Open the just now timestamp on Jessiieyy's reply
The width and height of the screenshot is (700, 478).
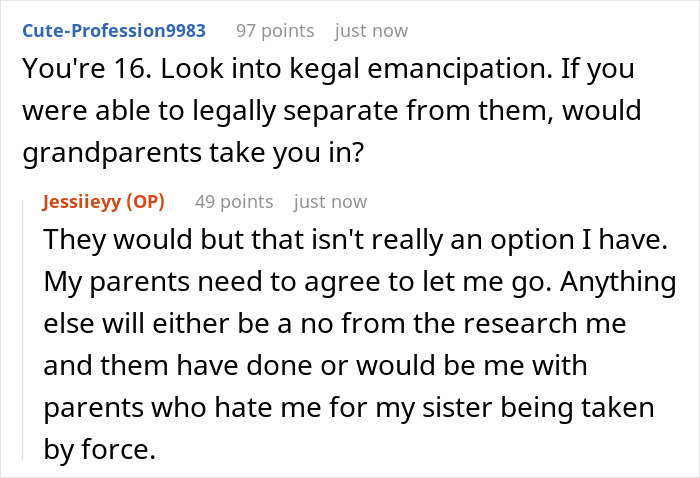(330, 202)
